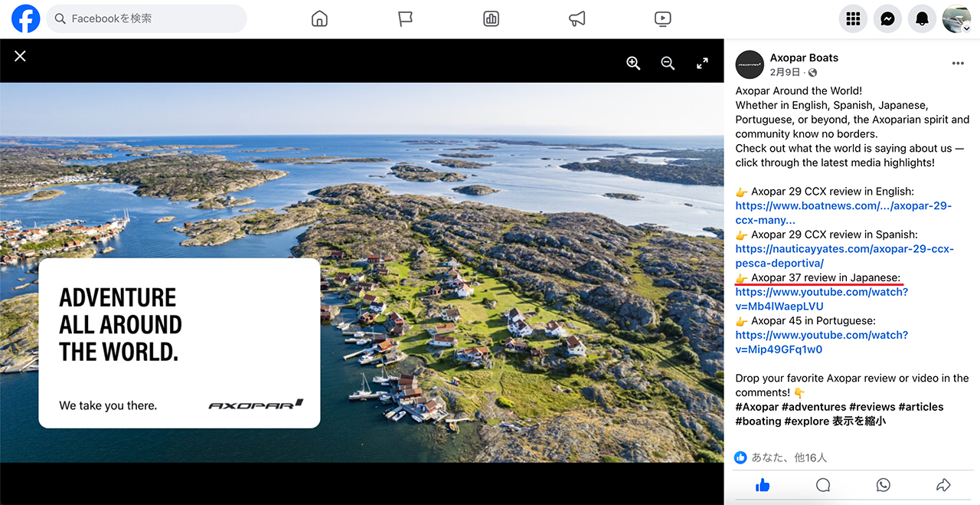Open the Portuguese review YouTube link
Image resolution: width=980 pixels, height=505 pixels.
822,342
